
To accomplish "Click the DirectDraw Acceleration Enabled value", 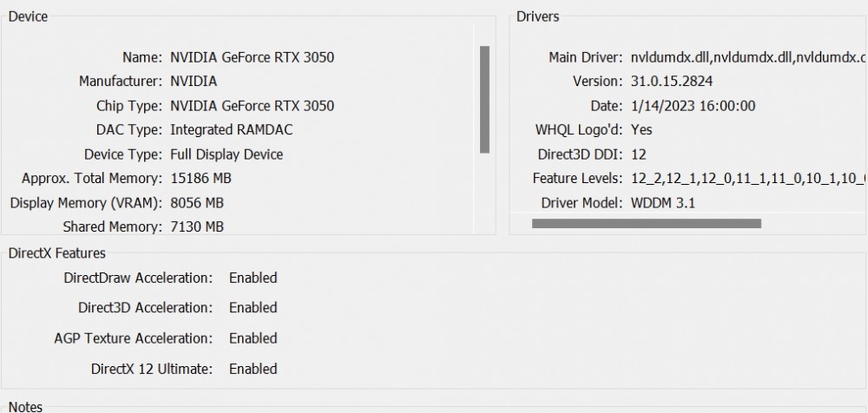I will pyautogui.click(x=253, y=278).
